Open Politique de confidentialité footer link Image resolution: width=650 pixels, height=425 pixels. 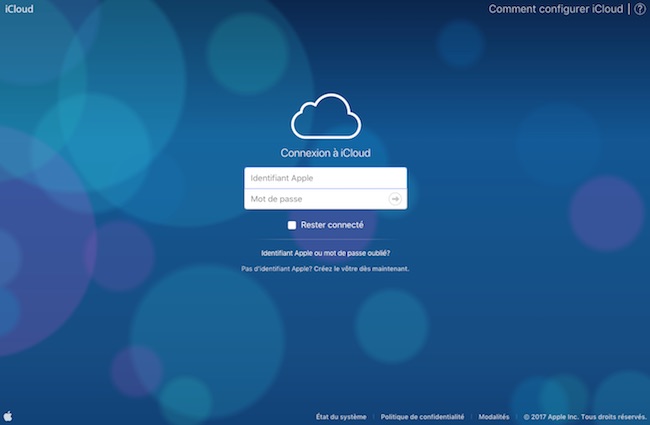(x=422, y=417)
